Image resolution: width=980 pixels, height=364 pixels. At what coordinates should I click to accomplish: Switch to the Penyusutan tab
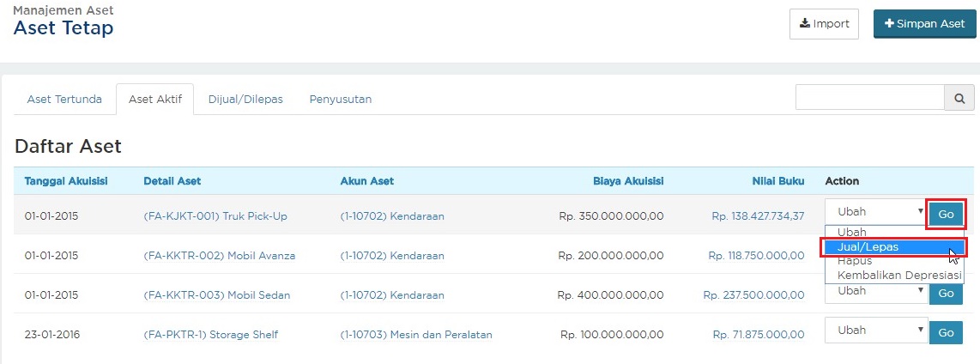point(341,100)
